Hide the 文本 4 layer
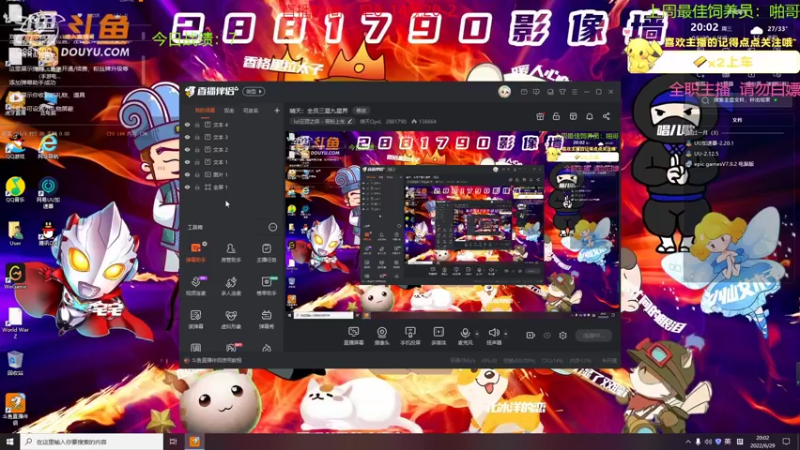This screenshot has height=450, width=800. pos(187,124)
